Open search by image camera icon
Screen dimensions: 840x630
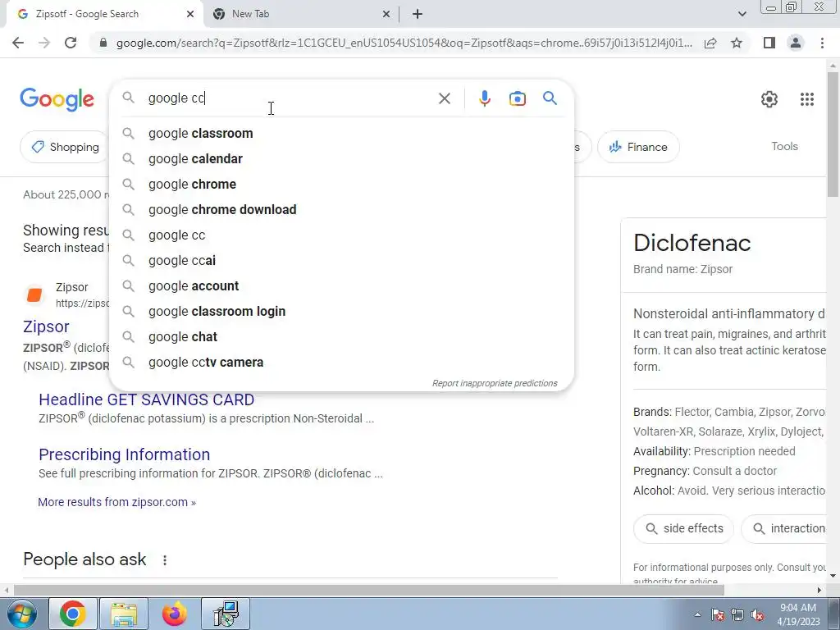[517, 98]
